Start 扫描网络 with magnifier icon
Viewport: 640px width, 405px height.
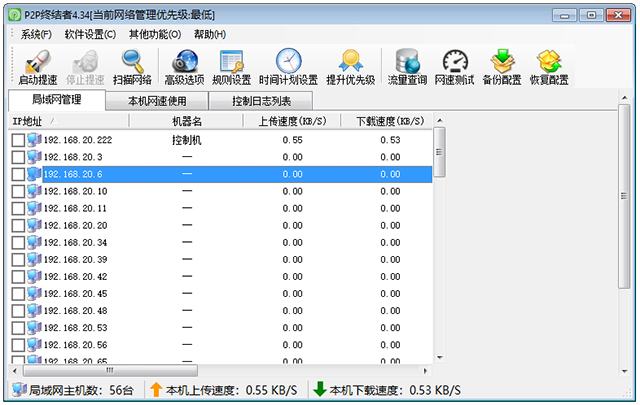click(x=133, y=61)
